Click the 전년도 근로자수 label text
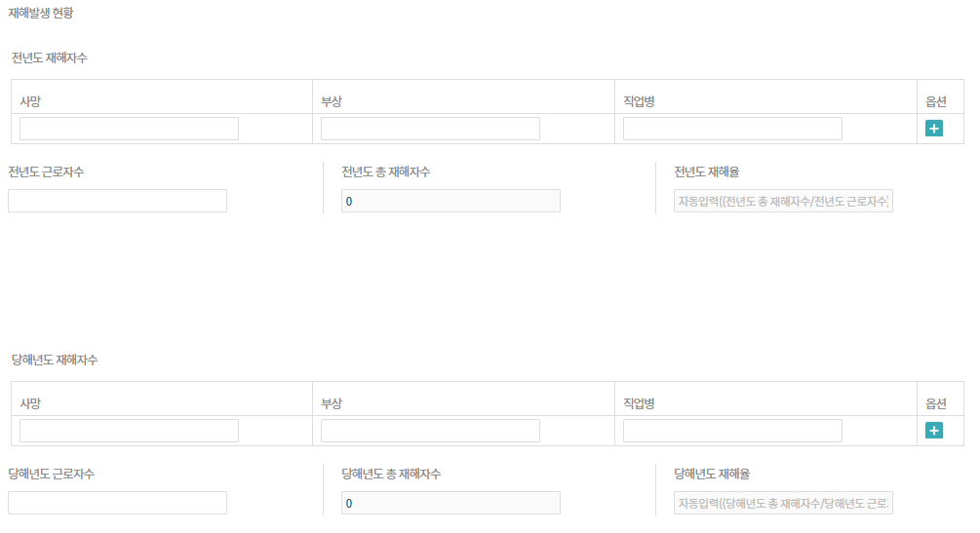This screenshot has width=980, height=533. 46,172
